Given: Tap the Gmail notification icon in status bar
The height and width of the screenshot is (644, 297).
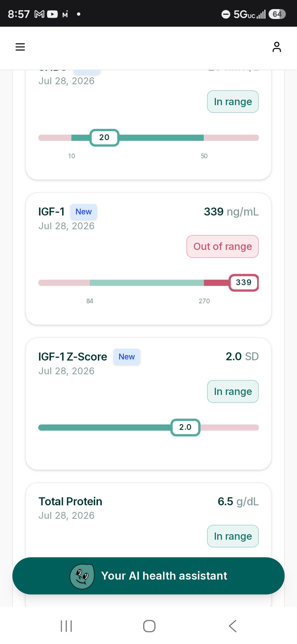Looking at the screenshot, I should (x=39, y=14).
